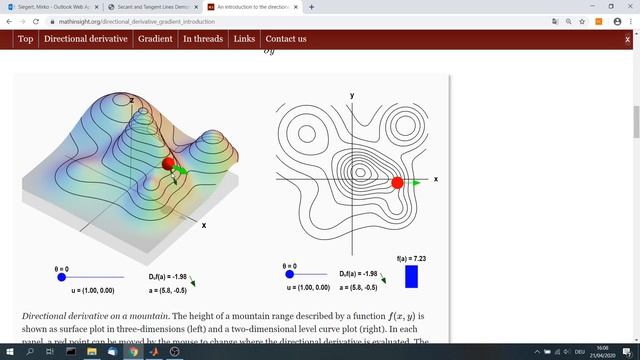
Task: Click the theta slider handle under 3D plot
Action: (x=62, y=278)
